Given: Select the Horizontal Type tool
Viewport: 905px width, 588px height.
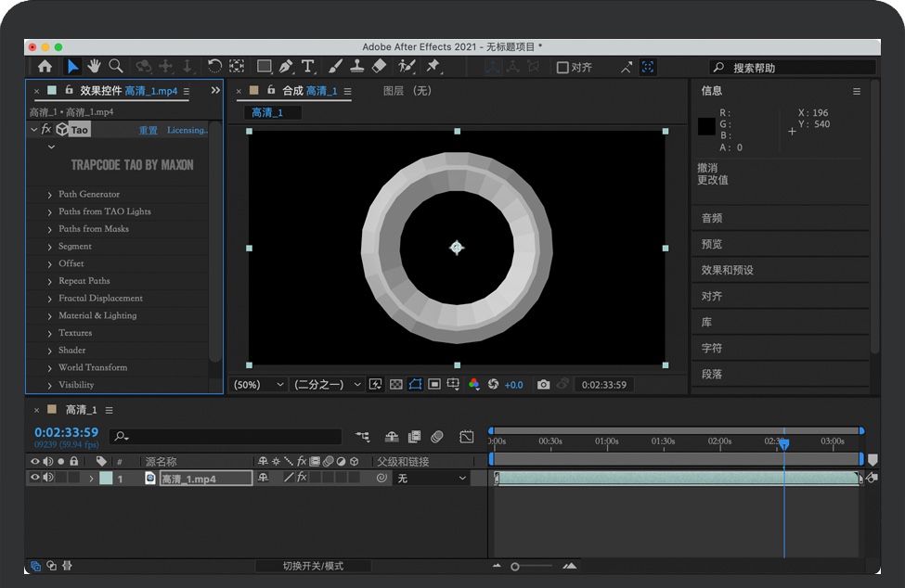Looking at the screenshot, I should coord(308,66).
